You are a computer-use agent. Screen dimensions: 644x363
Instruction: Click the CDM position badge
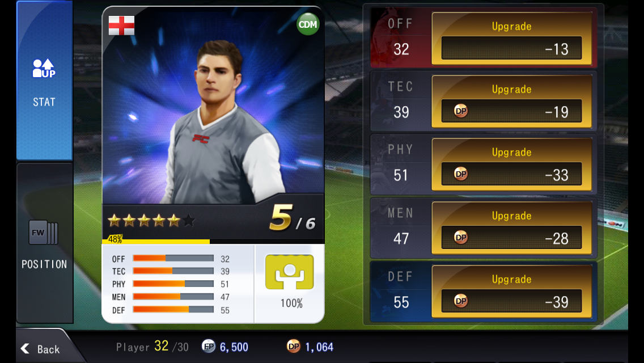pos(308,24)
